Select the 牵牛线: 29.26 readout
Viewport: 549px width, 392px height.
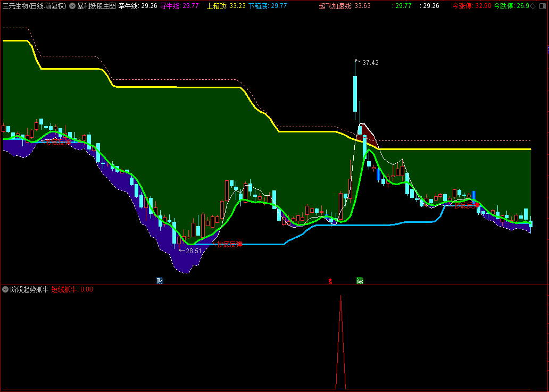pos(138,6)
